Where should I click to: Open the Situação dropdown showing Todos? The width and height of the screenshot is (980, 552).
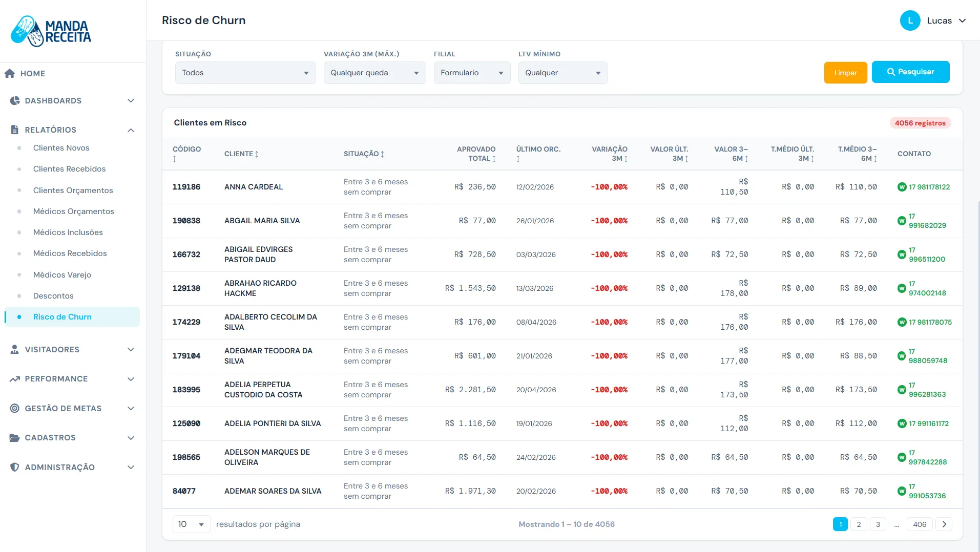tap(245, 73)
